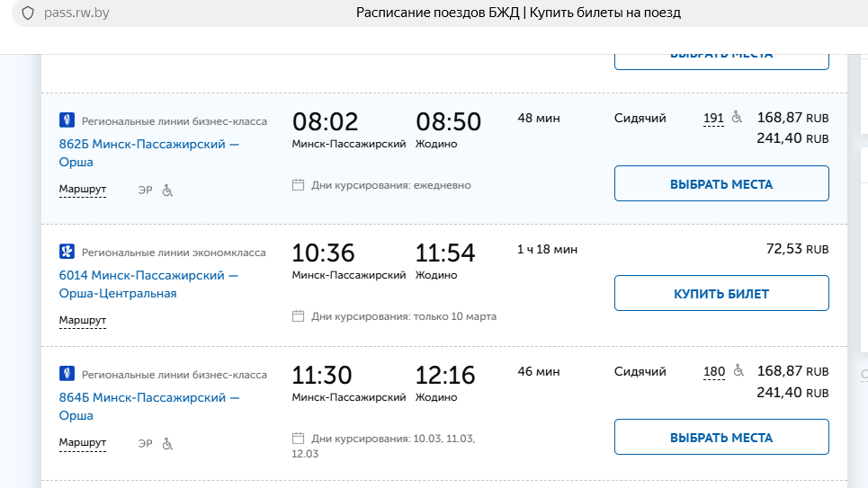This screenshot has width=868, height=488.
Task: Click arrival time 08:50
Action: pyautogui.click(x=449, y=121)
